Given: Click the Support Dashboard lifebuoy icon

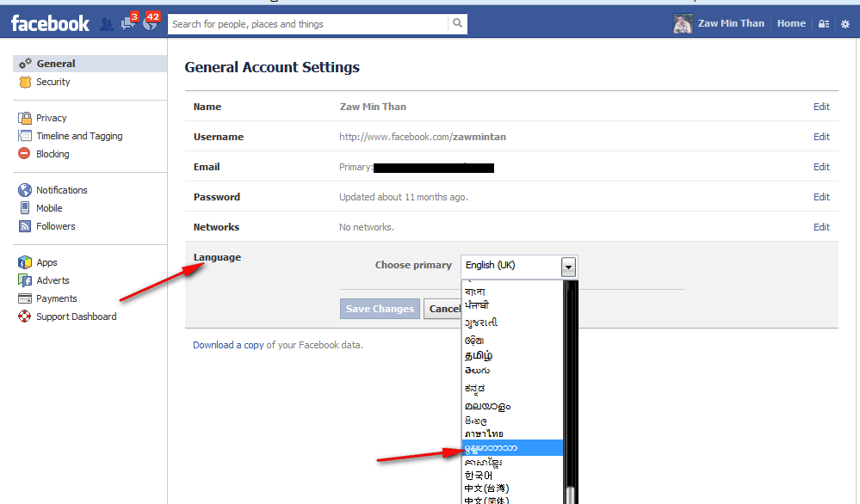Looking at the screenshot, I should coord(25,317).
